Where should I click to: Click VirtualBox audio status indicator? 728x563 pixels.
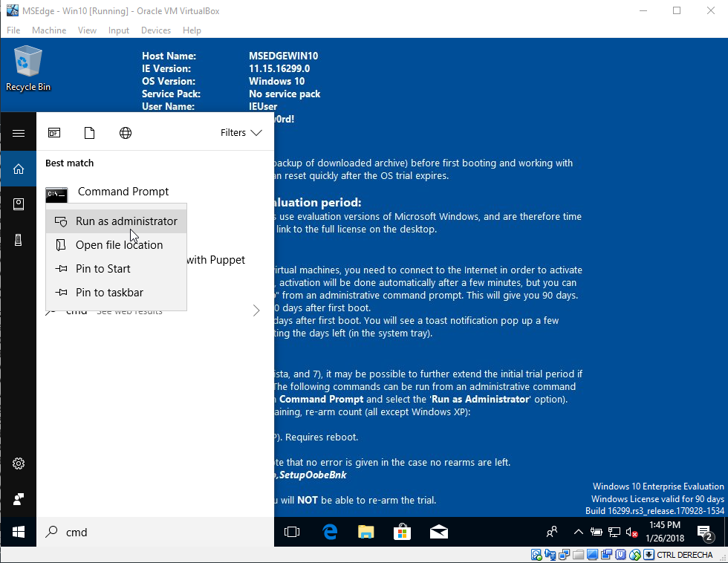click(550, 555)
